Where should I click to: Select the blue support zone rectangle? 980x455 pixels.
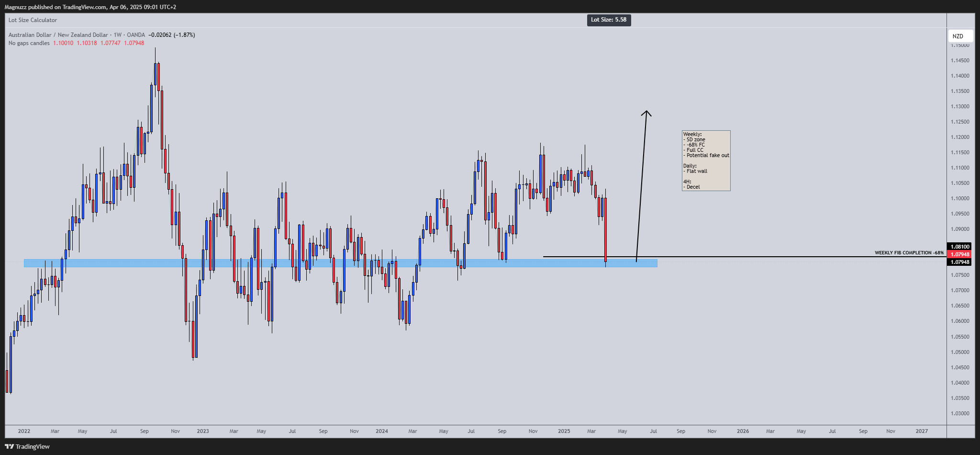pos(340,263)
